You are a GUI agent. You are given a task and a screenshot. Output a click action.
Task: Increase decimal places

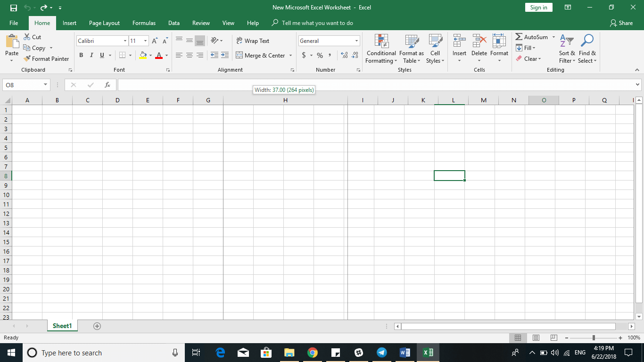click(344, 55)
